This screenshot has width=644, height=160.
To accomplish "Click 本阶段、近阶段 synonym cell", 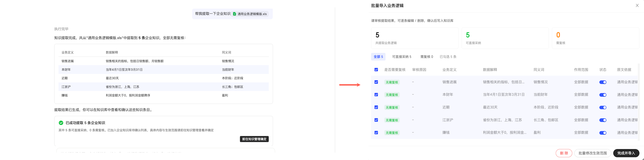I will pos(546,107).
